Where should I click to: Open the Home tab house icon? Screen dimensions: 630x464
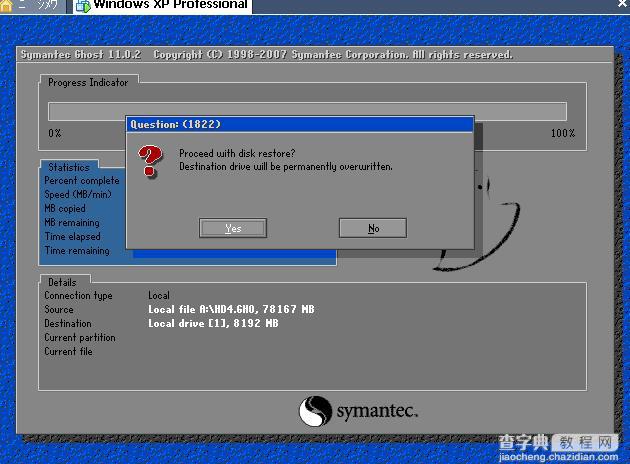pos(6,6)
